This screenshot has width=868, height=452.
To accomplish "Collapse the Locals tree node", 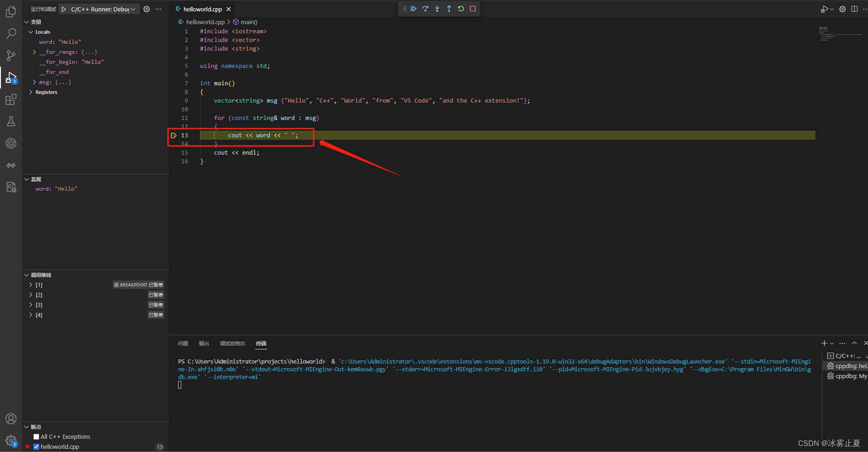I will pyautogui.click(x=31, y=32).
